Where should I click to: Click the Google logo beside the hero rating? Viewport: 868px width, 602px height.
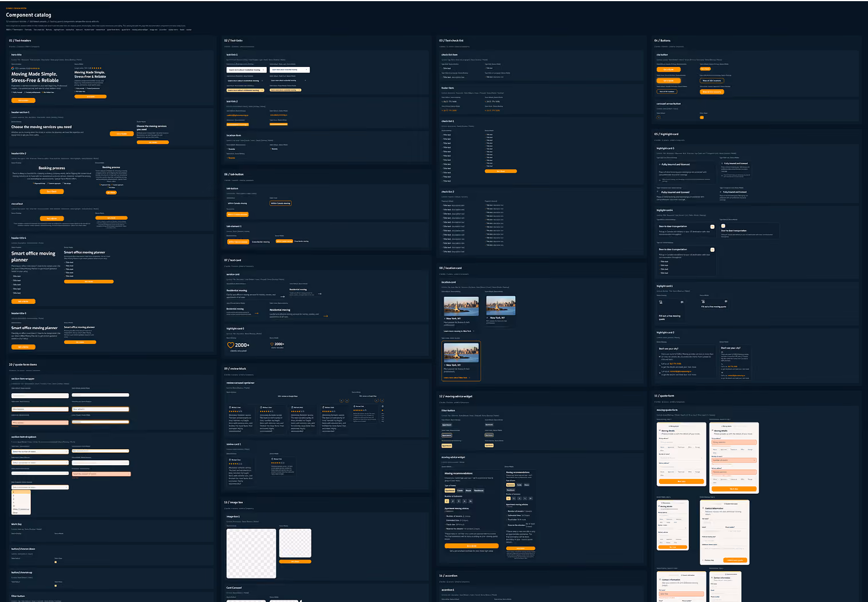pos(13,68)
